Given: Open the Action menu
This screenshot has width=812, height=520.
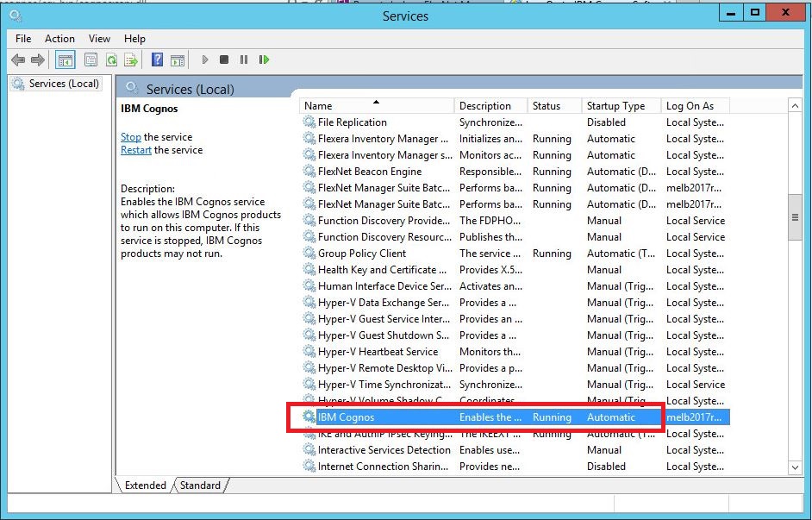Looking at the screenshot, I should tap(59, 39).
